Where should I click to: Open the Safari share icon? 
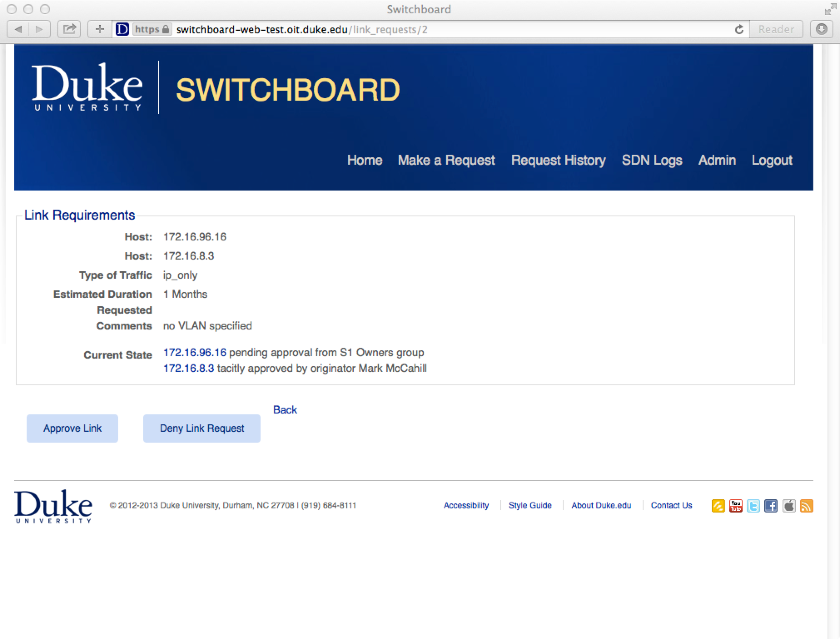point(69,30)
